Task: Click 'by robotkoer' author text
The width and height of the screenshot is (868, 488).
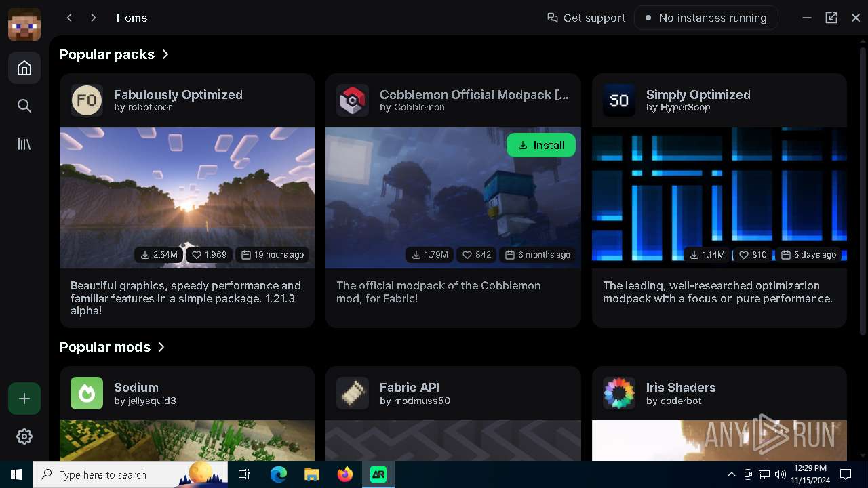Action: [142, 107]
